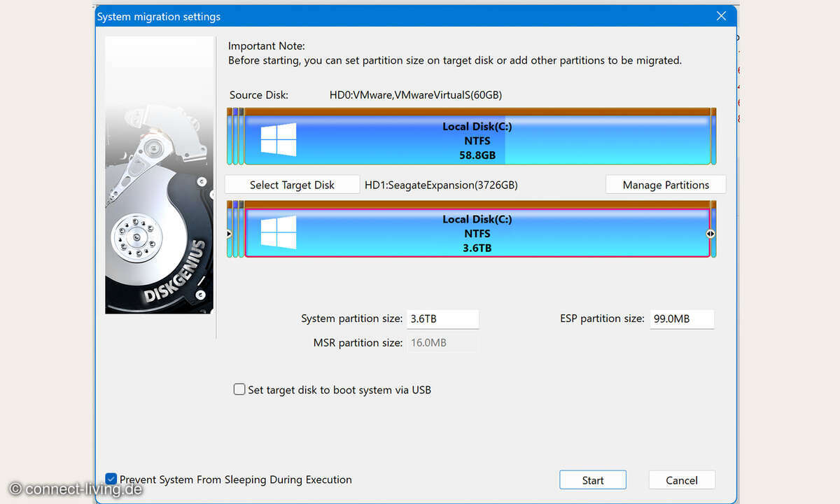
Task: Click the Select Target Disk button
Action: pyautogui.click(x=292, y=185)
